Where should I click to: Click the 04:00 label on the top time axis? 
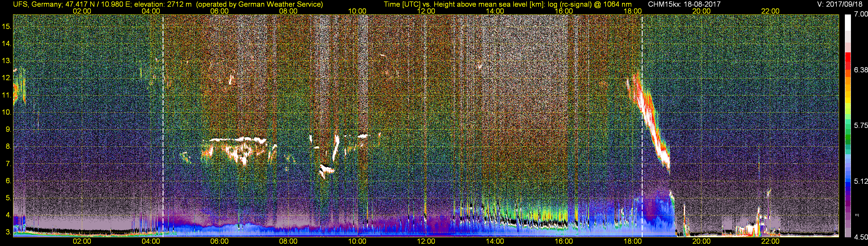click(151, 11)
